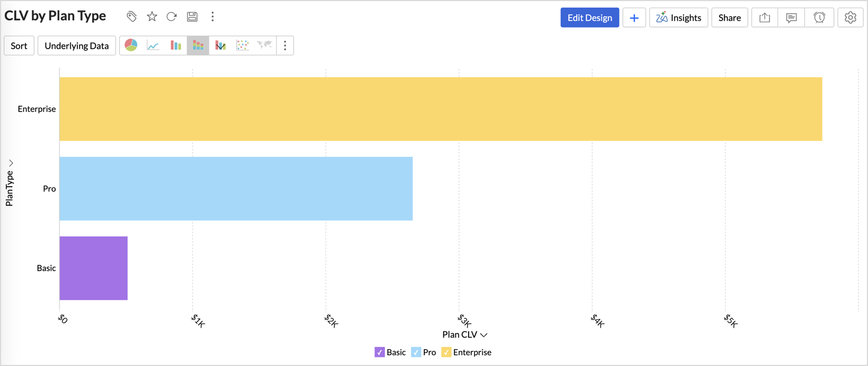Select the vertical bar chart icon
868x366 pixels.
pos(176,45)
